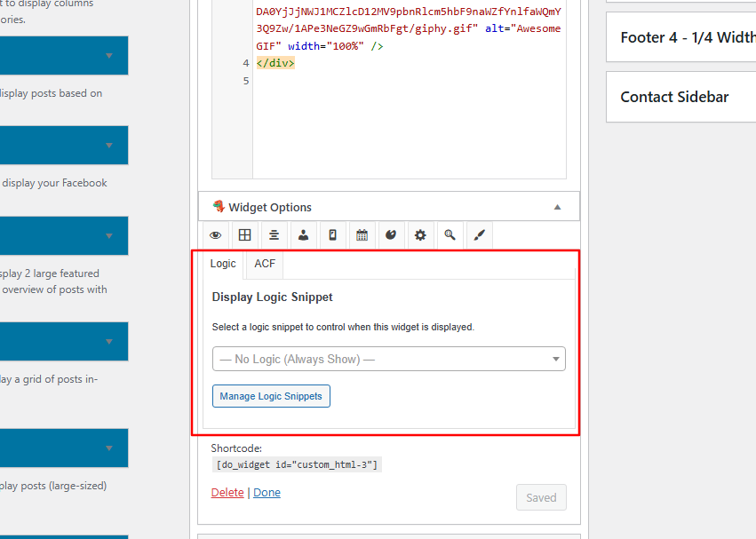Open the No Logic (Always Show) dropdown
This screenshot has width=756, height=539.
388,359
